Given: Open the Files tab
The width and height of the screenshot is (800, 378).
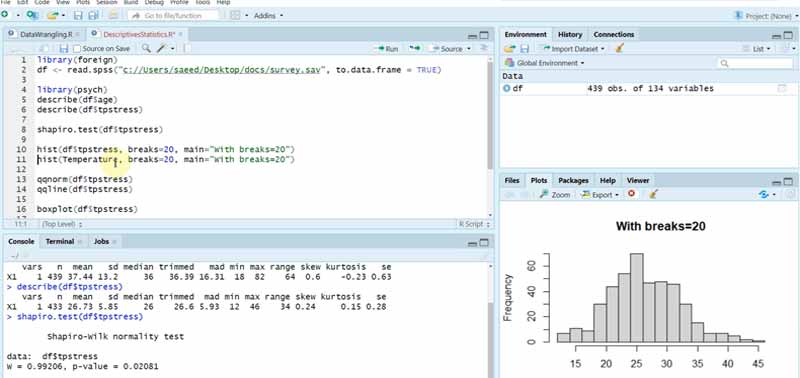Looking at the screenshot, I should pyautogui.click(x=512, y=180).
